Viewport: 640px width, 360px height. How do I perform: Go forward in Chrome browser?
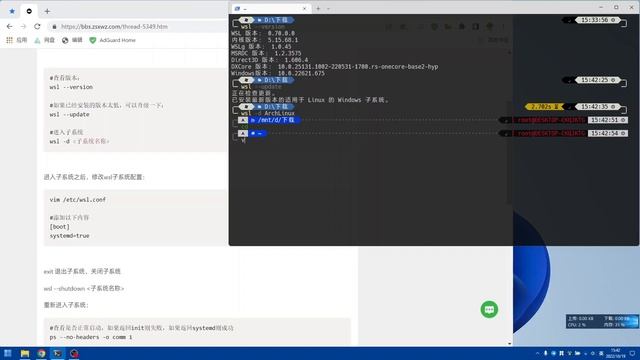pos(23,26)
